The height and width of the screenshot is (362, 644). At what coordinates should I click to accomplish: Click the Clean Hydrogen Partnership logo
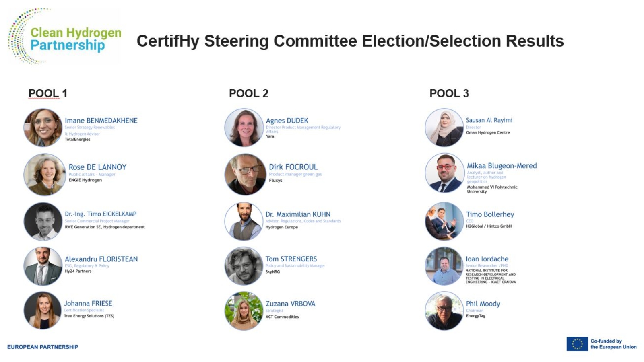[x=64, y=36]
